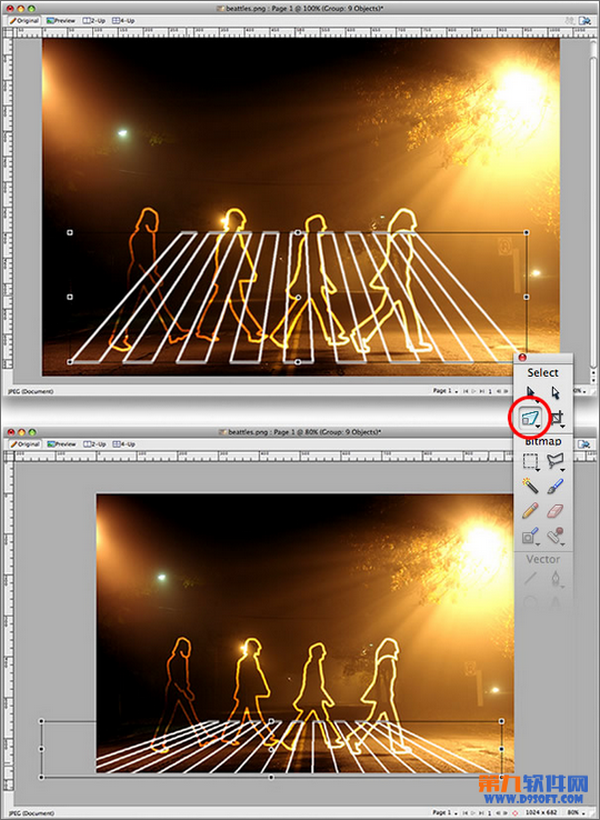Screen dimensions: 600x820
Task: Pick the Magic Wand tool
Action: click(x=531, y=486)
